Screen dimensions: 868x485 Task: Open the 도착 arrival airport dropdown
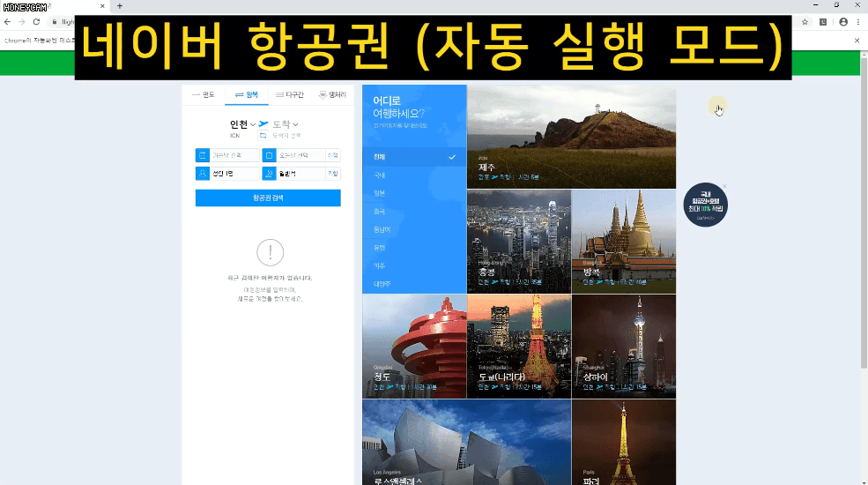(286, 124)
